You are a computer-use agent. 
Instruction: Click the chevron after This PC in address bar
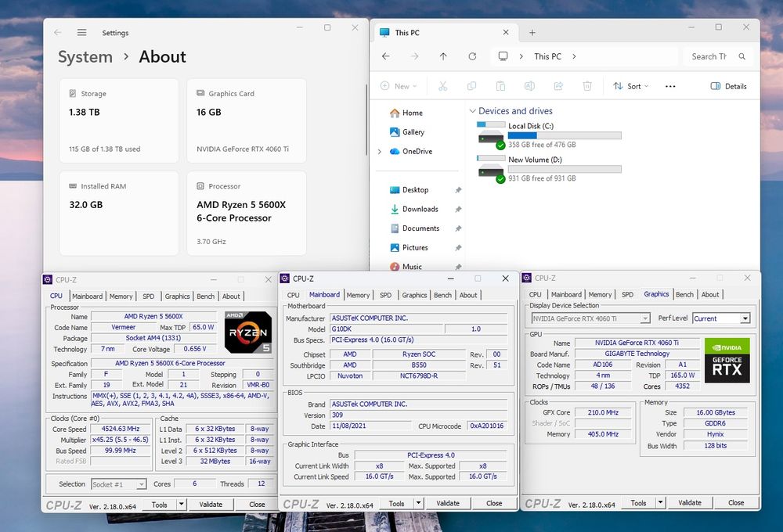pyautogui.click(x=574, y=56)
